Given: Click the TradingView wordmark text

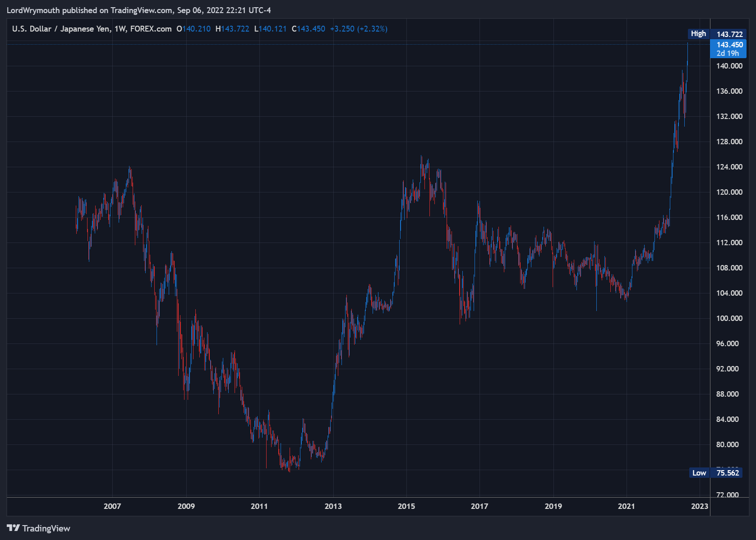Looking at the screenshot, I should pos(46,528).
